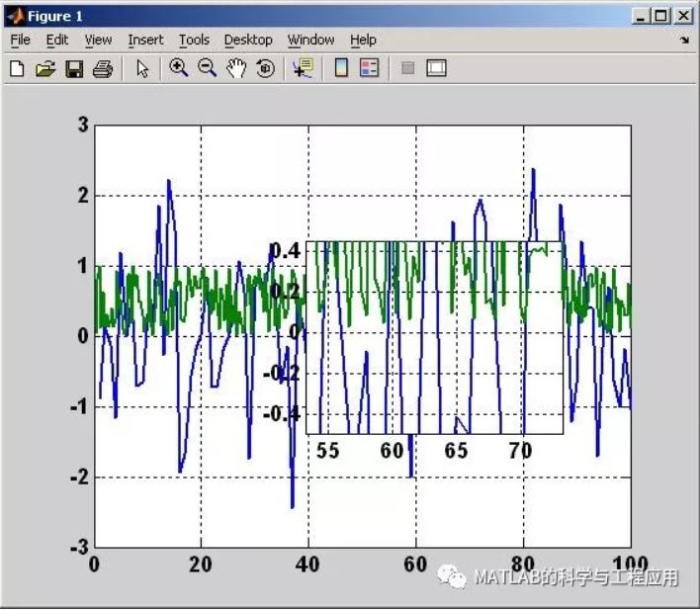Insert a legend using the toolbar

pos(369,68)
